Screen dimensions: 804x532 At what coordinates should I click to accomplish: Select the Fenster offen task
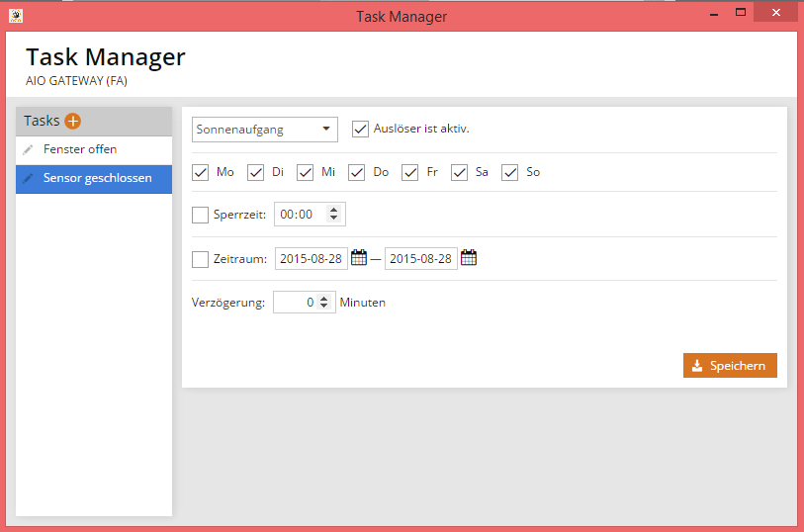(x=80, y=149)
